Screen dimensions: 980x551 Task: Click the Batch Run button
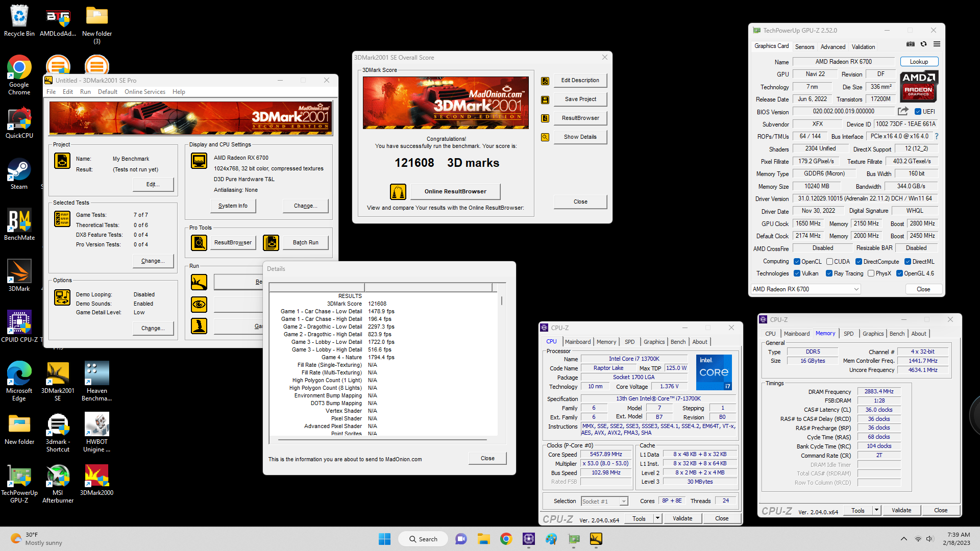pyautogui.click(x=306, y=242)
